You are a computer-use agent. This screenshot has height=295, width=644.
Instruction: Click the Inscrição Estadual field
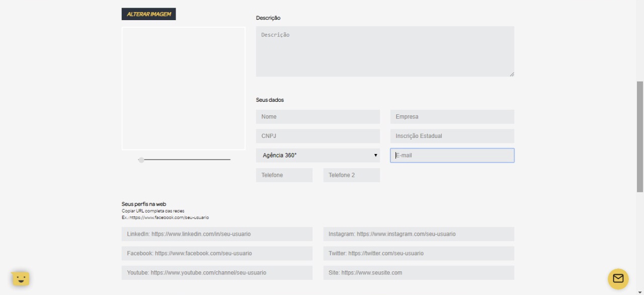pos(452,136)
